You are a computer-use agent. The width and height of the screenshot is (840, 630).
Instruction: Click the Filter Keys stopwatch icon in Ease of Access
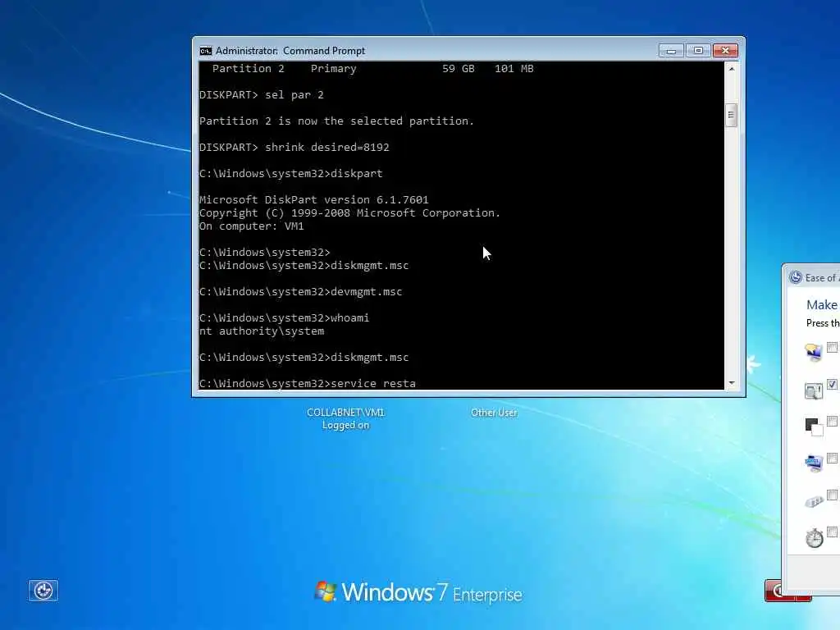pos(815,537)
